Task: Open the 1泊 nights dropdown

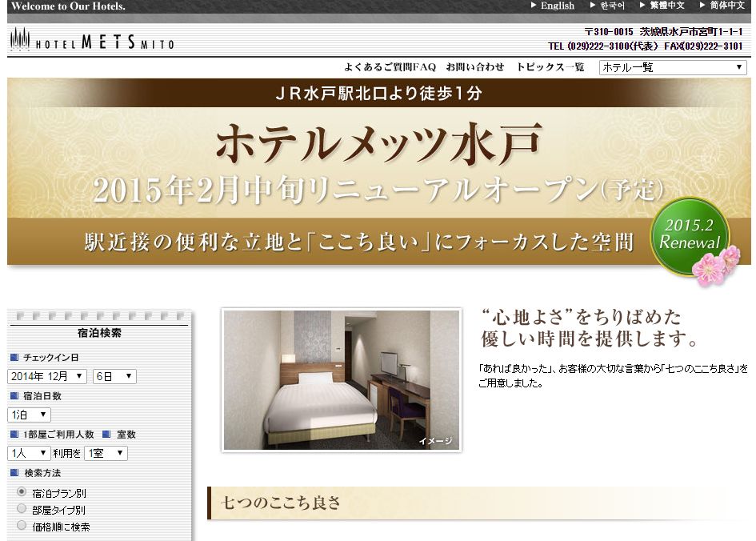Action: pos(29,415)
